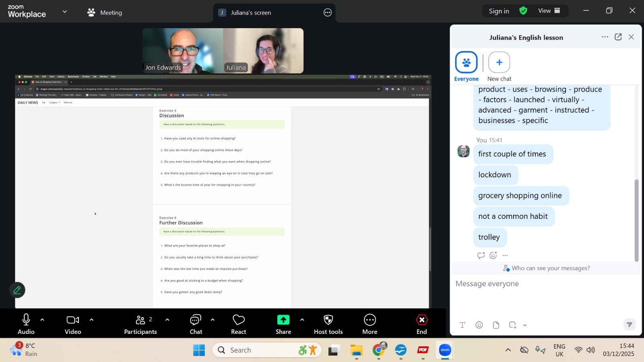Click the React heart icon
This screenshot has height=362, width=644.
(x=238, y=320)
